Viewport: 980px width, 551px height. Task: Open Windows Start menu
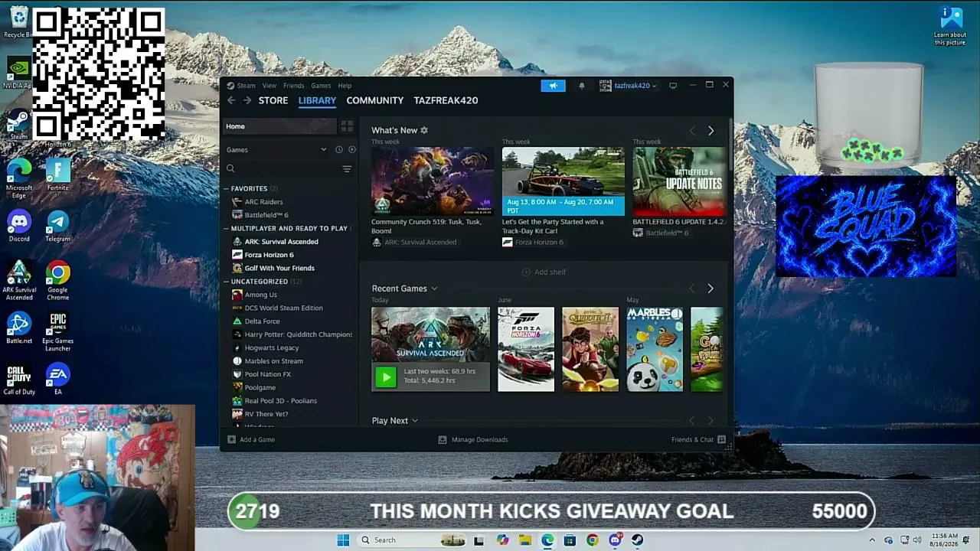(343, 540)
